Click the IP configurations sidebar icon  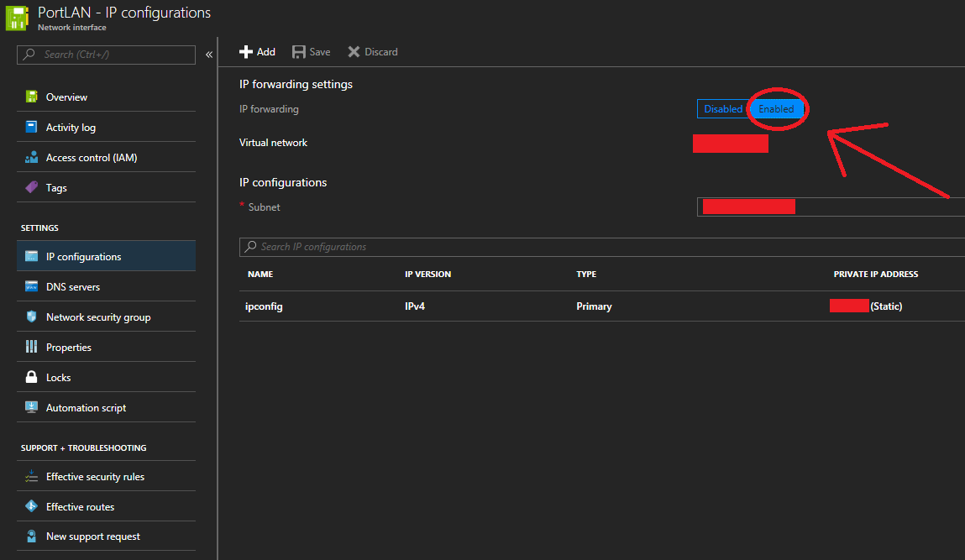31,256
